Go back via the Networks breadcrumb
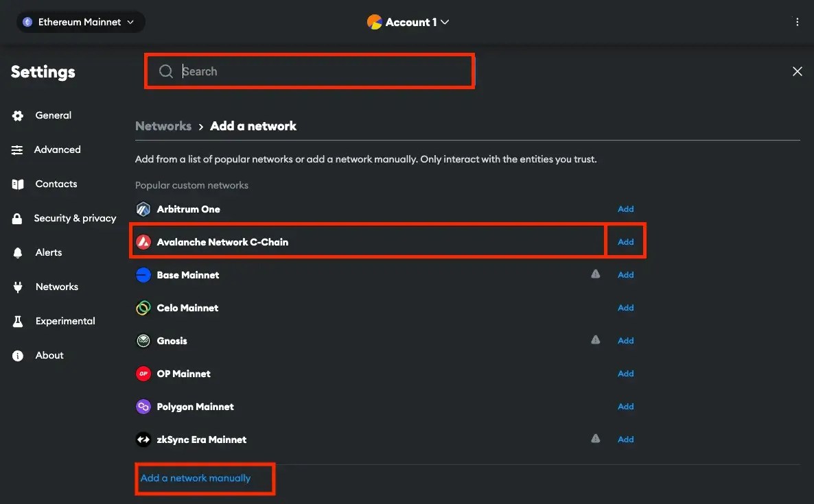Image resolution: width=814 pixels, height=504 pixels. tap(163, 125)
